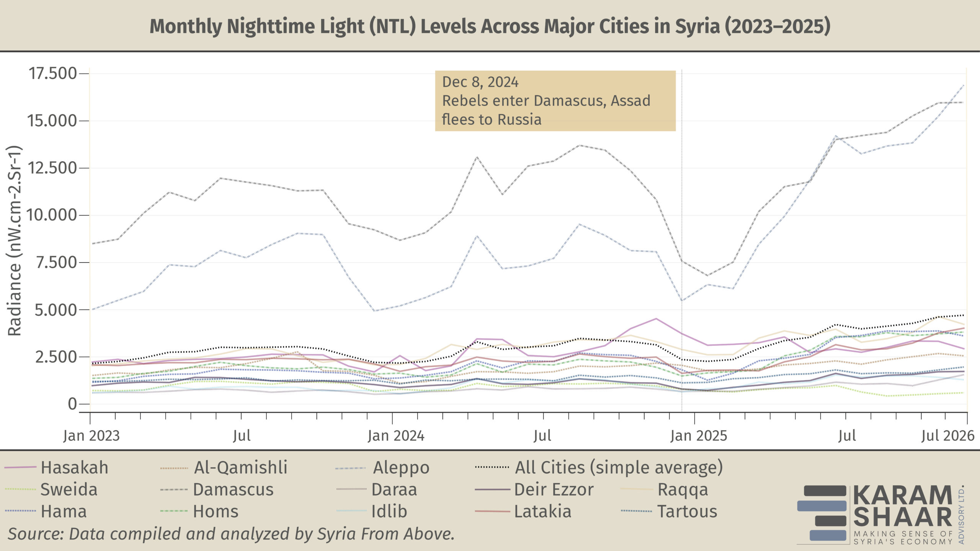The height and width of the screenshot is (551, 980).
Task: Click the Jul 2026 axis label
Action: pyautogui.click(x=947, y=436)
